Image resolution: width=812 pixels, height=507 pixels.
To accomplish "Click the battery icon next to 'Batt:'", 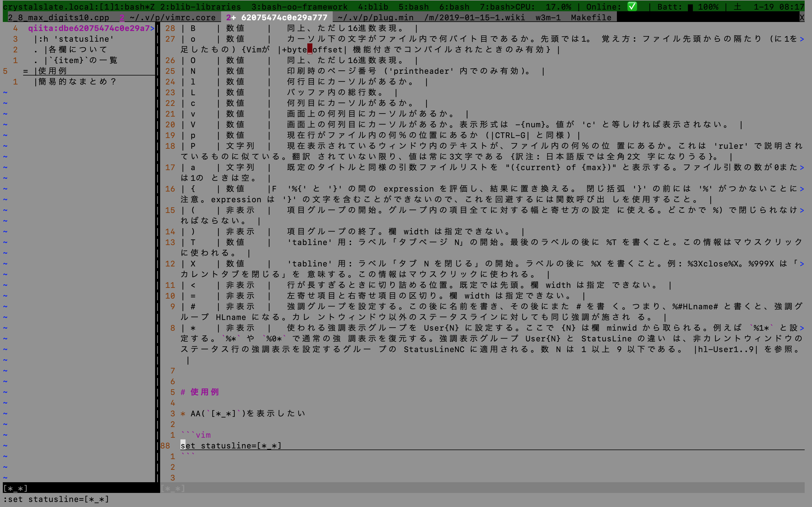I will (x=690, y=6).
